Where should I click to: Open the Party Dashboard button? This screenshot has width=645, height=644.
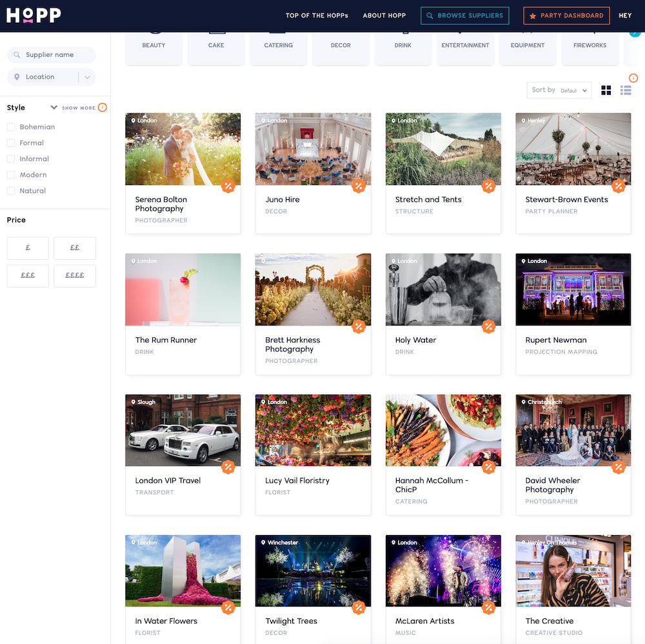pos(566,15)
